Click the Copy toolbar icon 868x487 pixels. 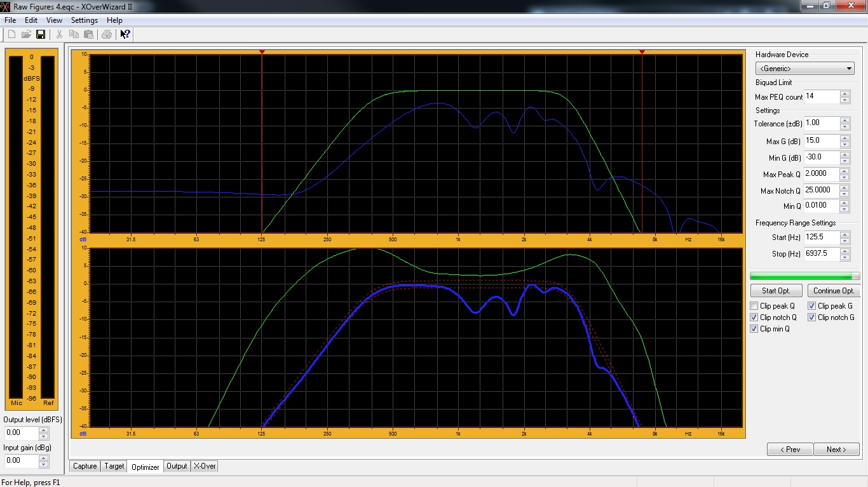tap(74, 34)
